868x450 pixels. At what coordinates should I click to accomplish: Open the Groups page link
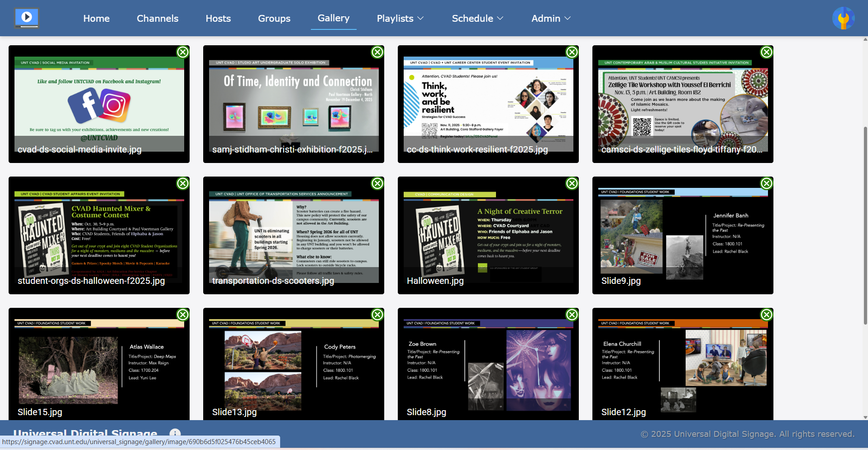(x=274, y=19)
